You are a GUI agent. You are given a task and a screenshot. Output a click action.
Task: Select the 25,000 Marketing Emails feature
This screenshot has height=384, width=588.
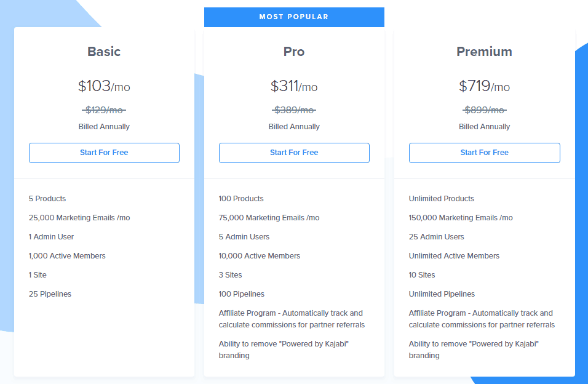tap(79, 218)
